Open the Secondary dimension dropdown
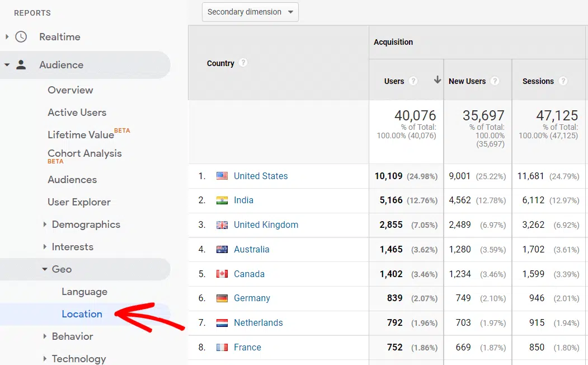Viewport: 588px width, 365px height. [x=250, y=12]
